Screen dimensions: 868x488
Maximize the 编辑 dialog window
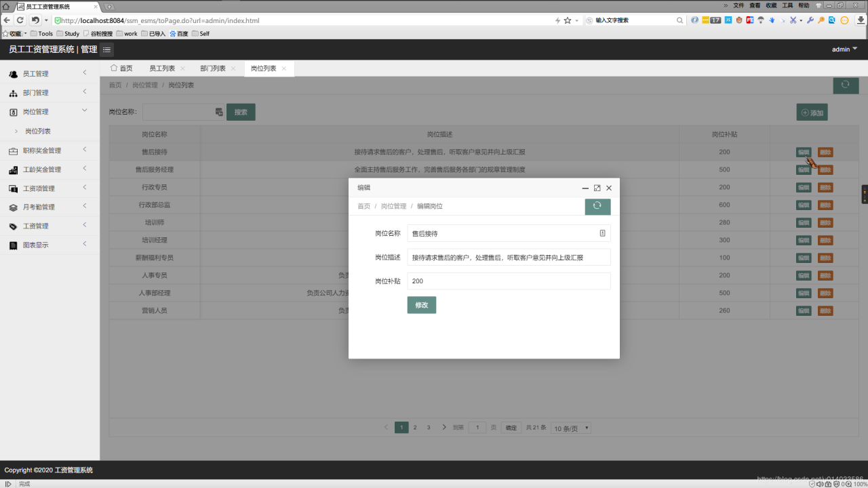click(597, 188)
